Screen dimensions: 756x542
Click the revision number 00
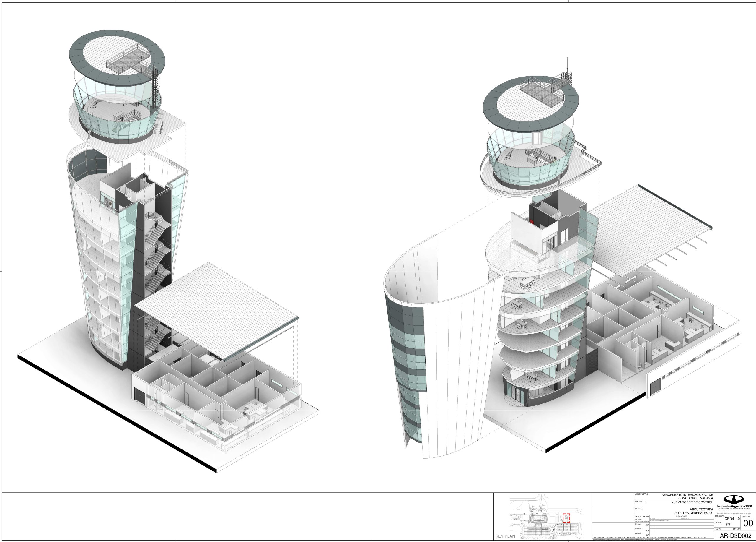748,523
